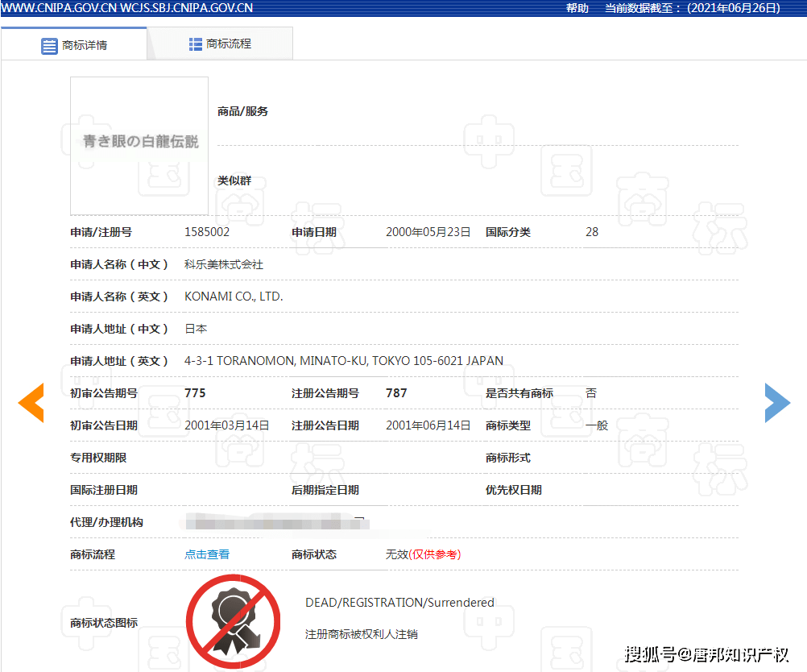Click the 申请人名称（中文） label
Screen dimensions: 807x672
click(119, 264)
